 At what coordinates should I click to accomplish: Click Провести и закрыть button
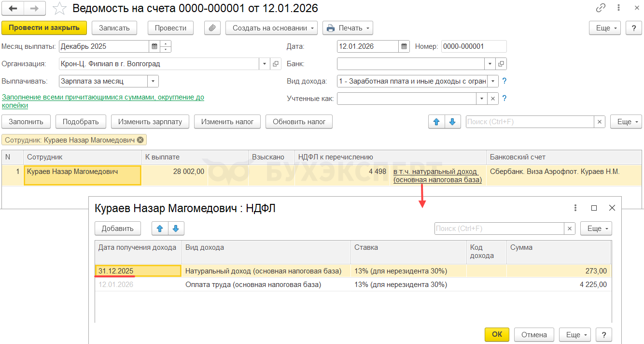pyautogui.click(x=44, y=28)
